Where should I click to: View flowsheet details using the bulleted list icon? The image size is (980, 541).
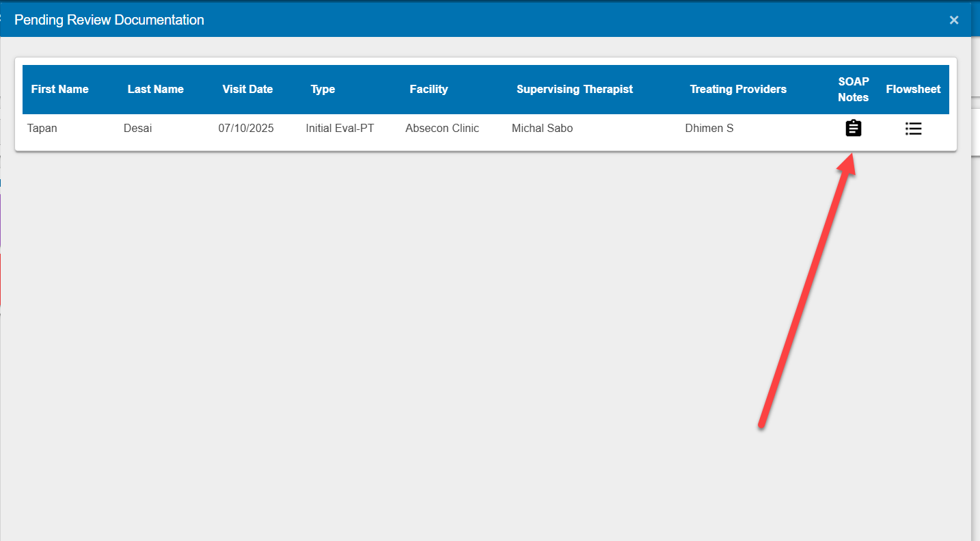[914, 128]
